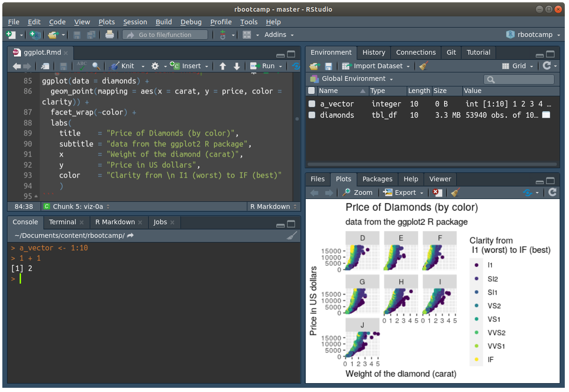This screenshot has height=392, width=569.
Task: Click the spell check ABC icon
Action: pyautogui.click(x=82, y=66)
